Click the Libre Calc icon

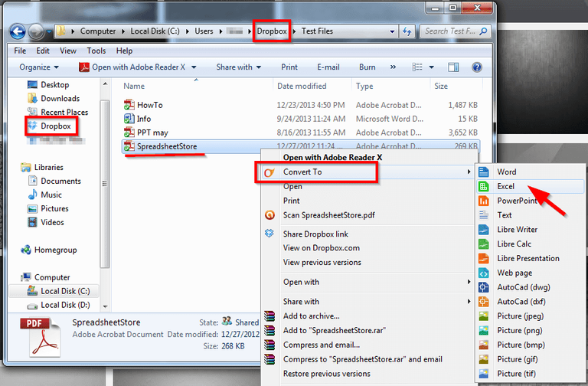tap(484, 244)
